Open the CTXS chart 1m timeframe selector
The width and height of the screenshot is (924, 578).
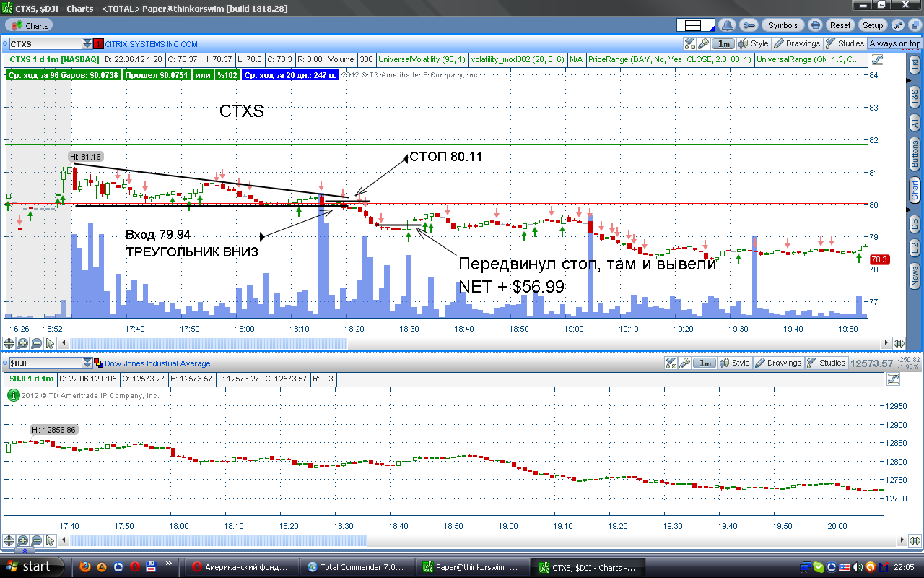coord(724,44)
